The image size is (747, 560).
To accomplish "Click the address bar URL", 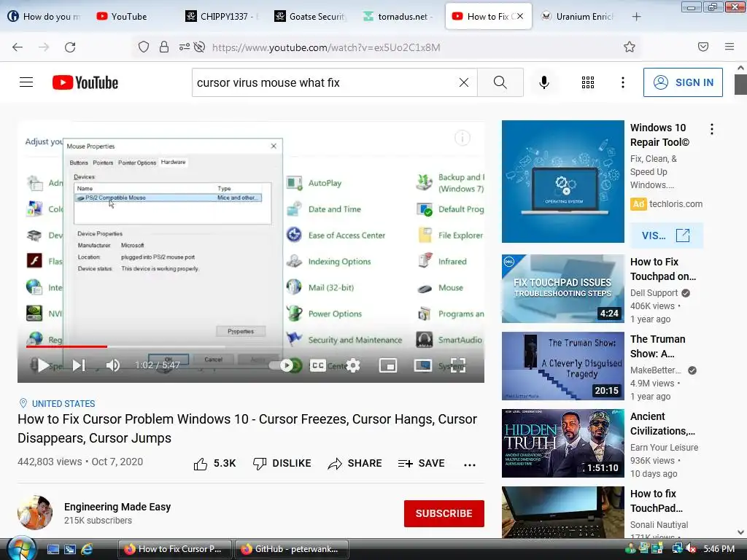I will tap(326, 47).
